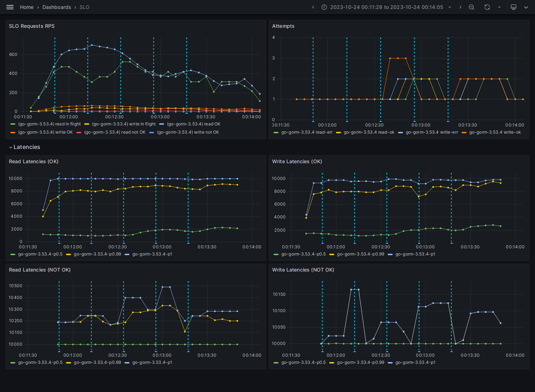Click the 10500 y-axis label in Read Latencies (NOT OK)
Screen dimensions: 535x392
point(15,286)
